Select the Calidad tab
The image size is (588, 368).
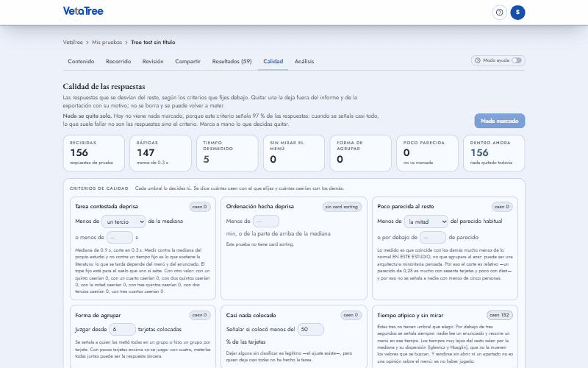tap(273, 61)
